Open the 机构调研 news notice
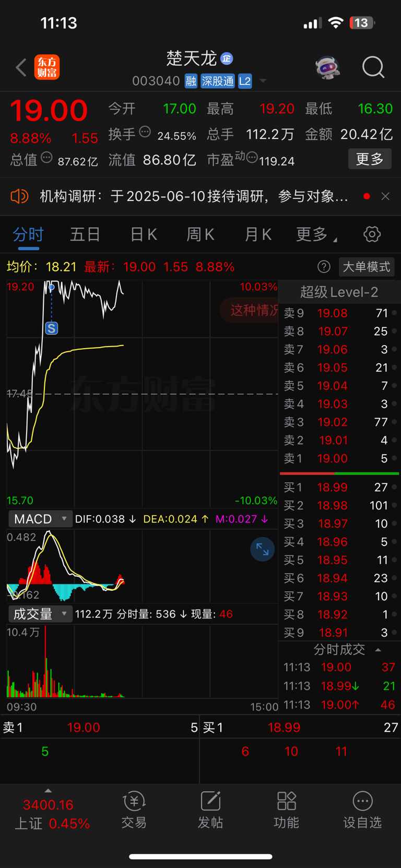 tap(194, 196)
